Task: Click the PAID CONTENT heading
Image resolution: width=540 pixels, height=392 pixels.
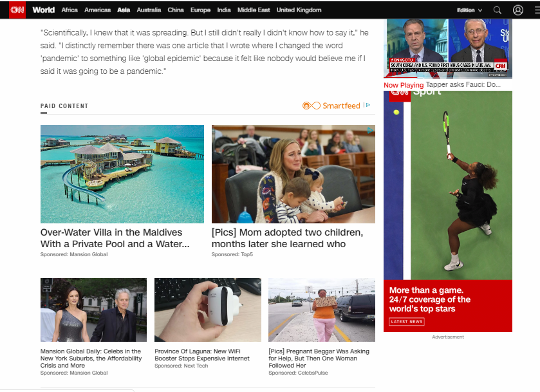Action: 64,106
